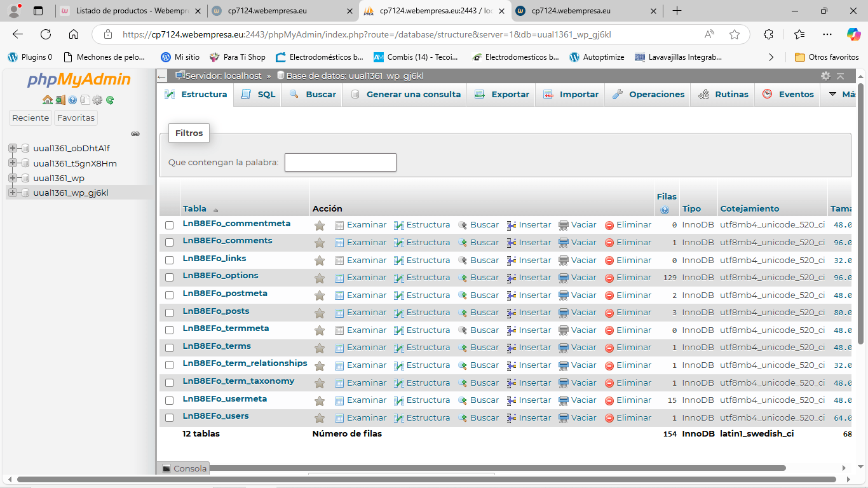
Task: Click Estructura icon for LnB8EFo_comments
Action: point(399,243)
